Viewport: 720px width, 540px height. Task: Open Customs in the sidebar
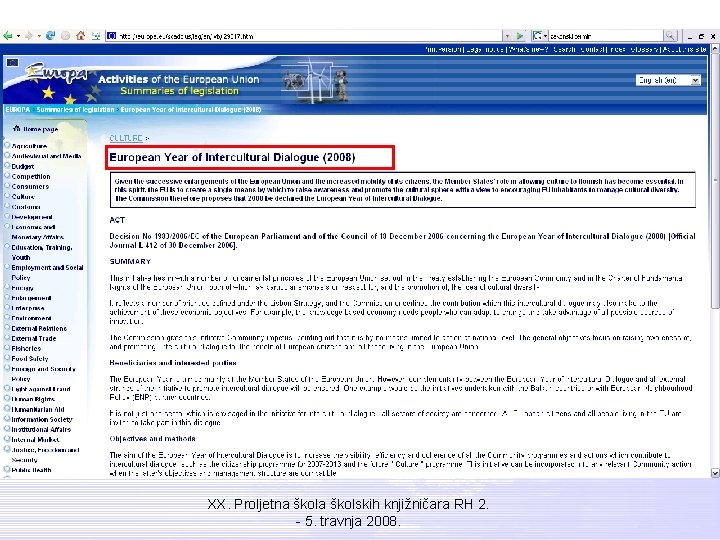tap(26, 207)
